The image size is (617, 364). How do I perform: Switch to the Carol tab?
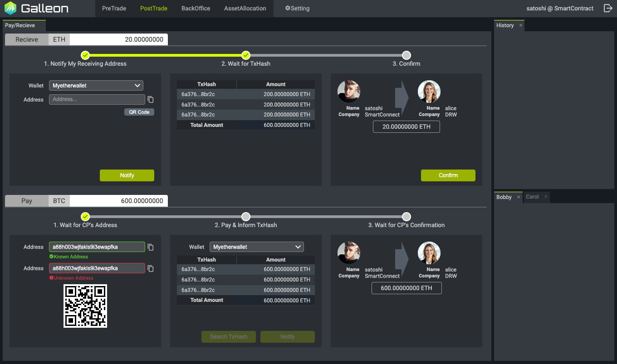click(532, 197)
